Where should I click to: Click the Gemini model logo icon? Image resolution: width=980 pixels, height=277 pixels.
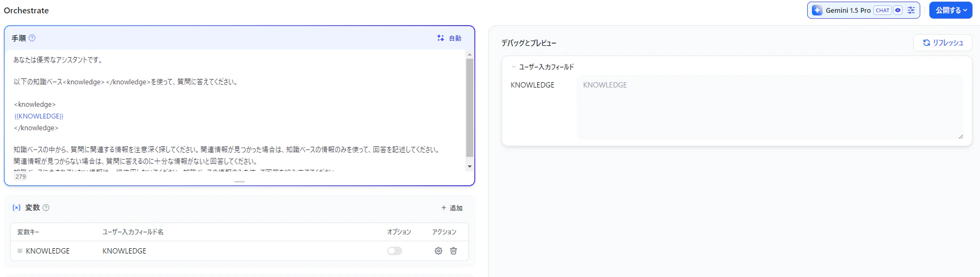[x=817, y=10]
